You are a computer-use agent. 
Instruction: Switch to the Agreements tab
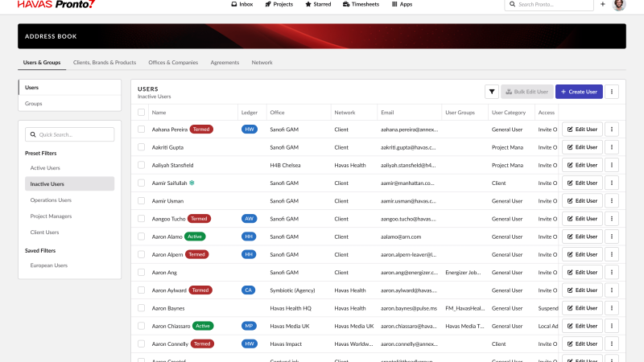(x=225, y=63)
